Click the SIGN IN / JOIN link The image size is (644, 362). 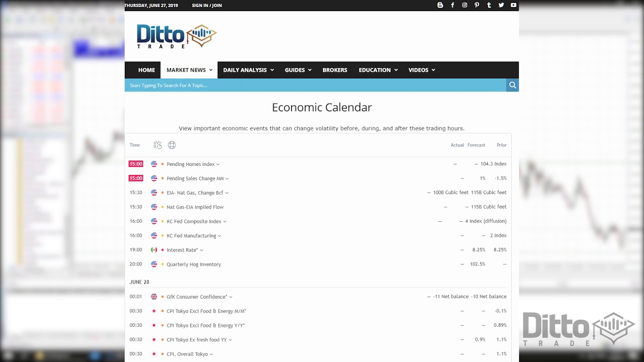pos(207,5)
